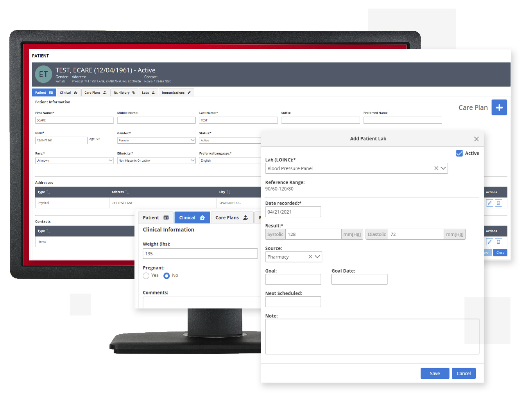532x401 pixels.
Task: Open the blue Care Plan plus icon
Action: pyautogui.click(x=499, y=107)
